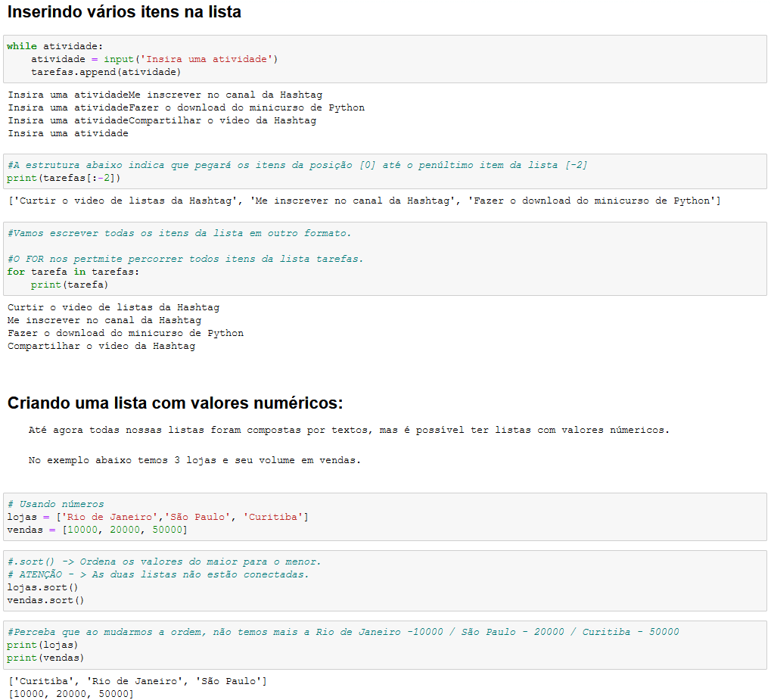
Task: Click the vendas = [10000, 20000, 50000] code line
Action: pos(97,530)
